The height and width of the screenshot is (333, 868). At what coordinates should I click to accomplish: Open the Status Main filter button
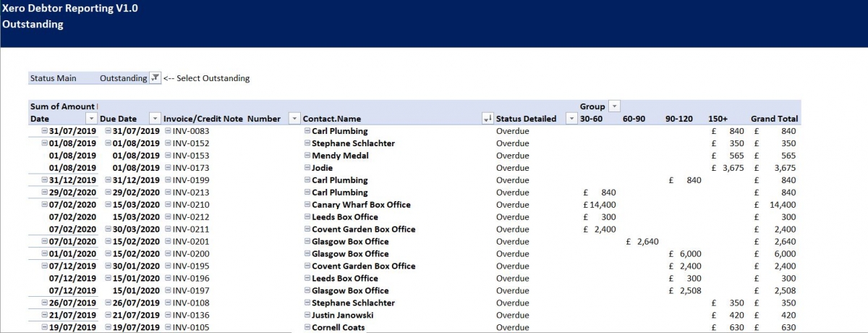[155, 78]
